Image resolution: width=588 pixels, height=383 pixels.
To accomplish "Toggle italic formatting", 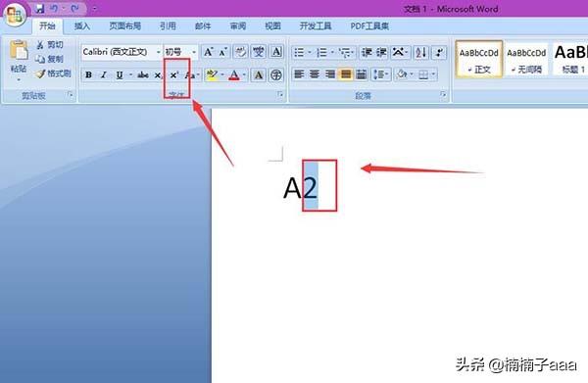I will click(104, 75).
